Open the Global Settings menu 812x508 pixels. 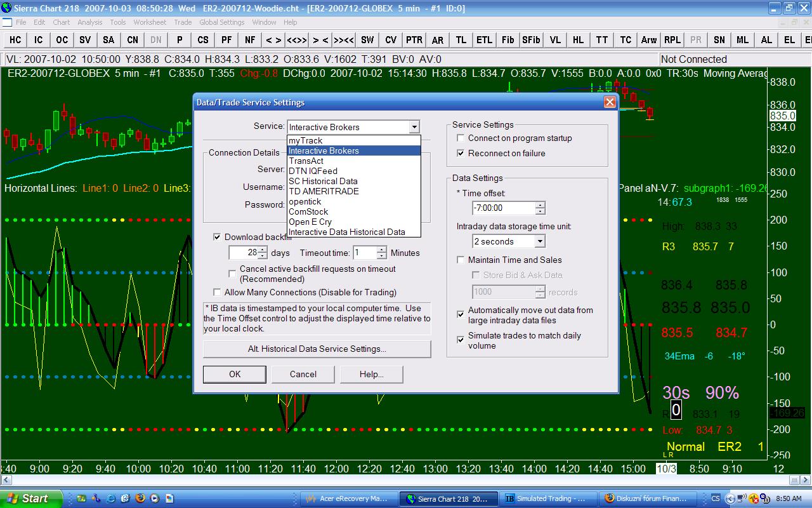pyautogui.click(x=221, y=22)
